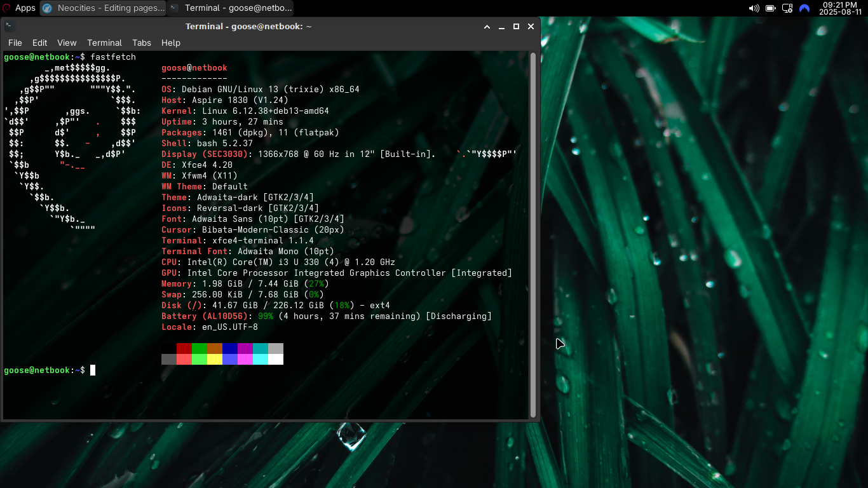Image resolution: width=868 pixels, height=488 pixels.
Task: Click the Cursor 'Bibata-Modern-Classic' line
Action: pyautogui.click(x=253, y=230)
